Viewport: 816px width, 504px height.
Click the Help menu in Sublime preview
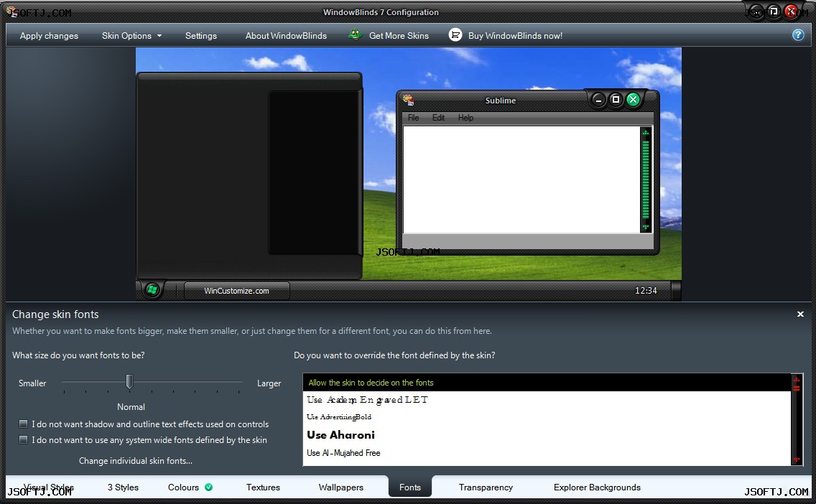click(465, 118)
